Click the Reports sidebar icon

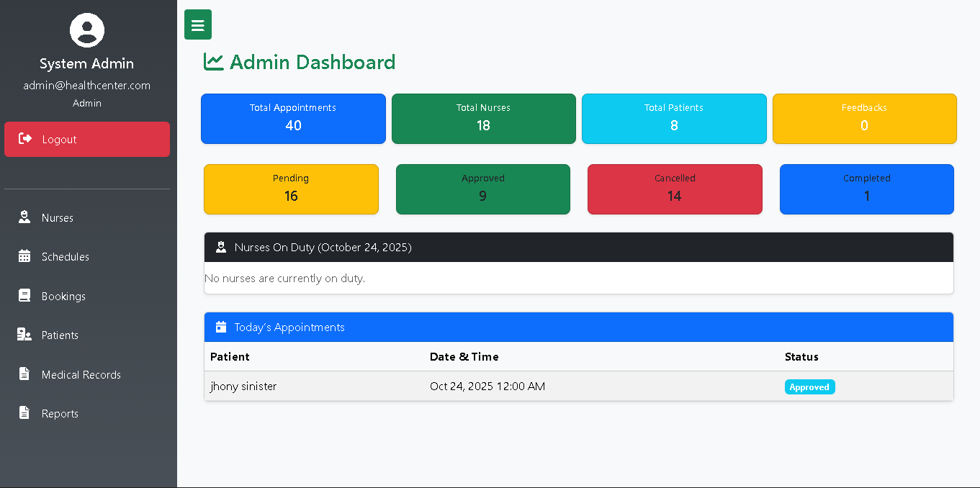click(x=25, y=413)
